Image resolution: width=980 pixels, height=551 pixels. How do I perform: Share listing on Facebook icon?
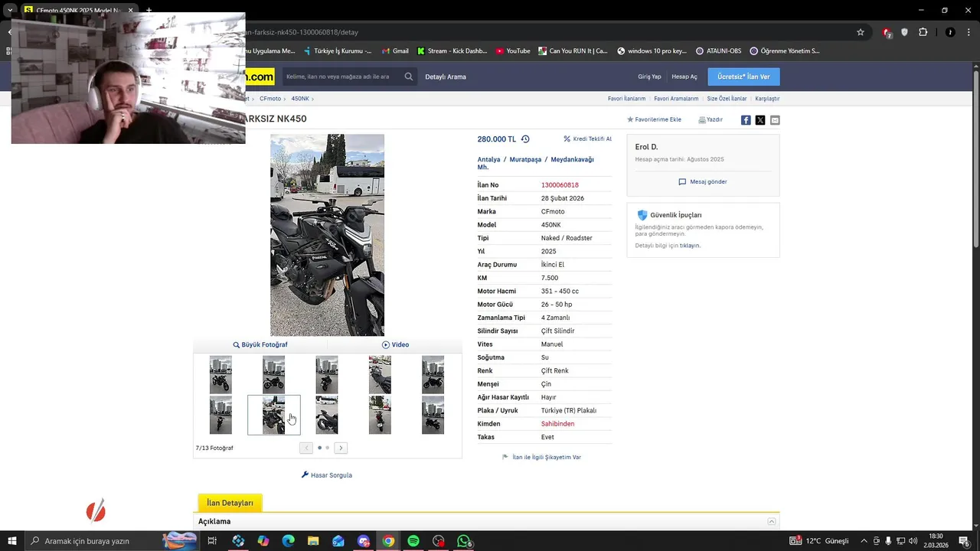tap(746, 120)
